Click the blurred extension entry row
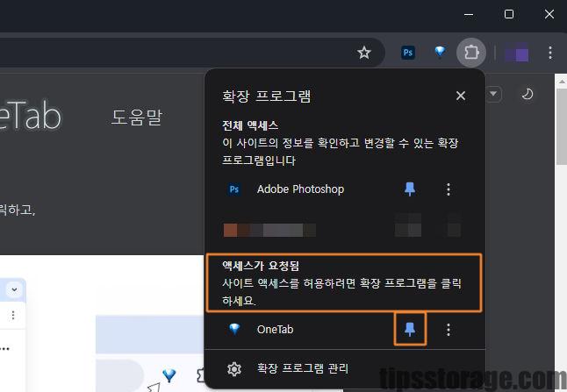 (x=342, y=230)
